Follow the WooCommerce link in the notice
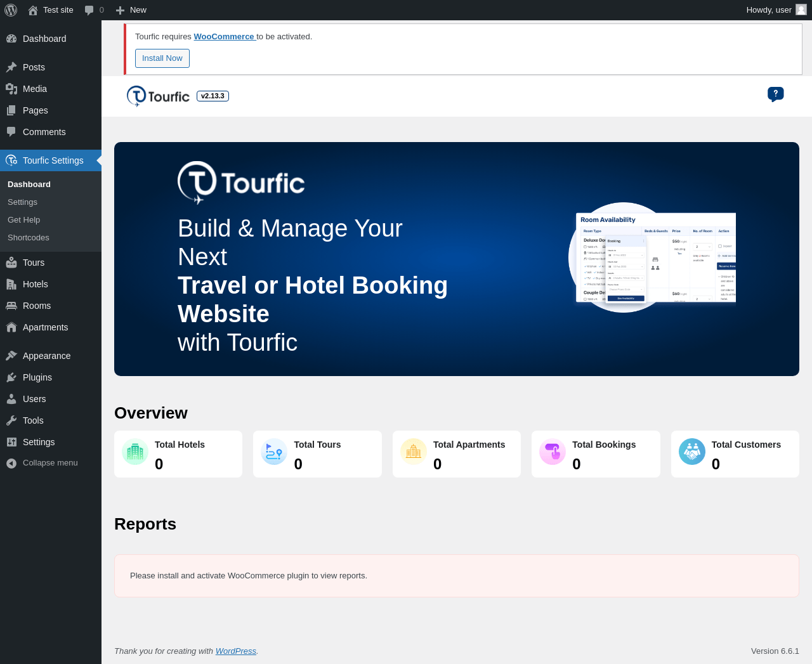 click(224, 37)
